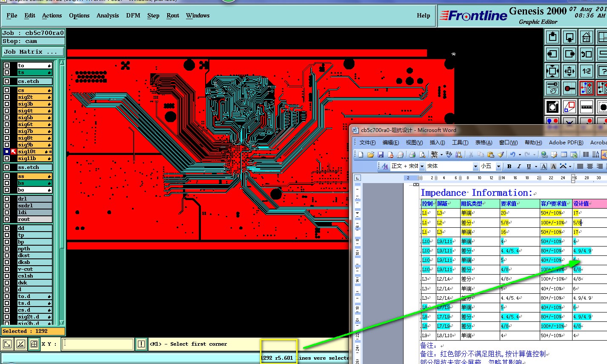607x364 pixels.
Task: Click the Italic button in Word
Action: pos(519,166)
